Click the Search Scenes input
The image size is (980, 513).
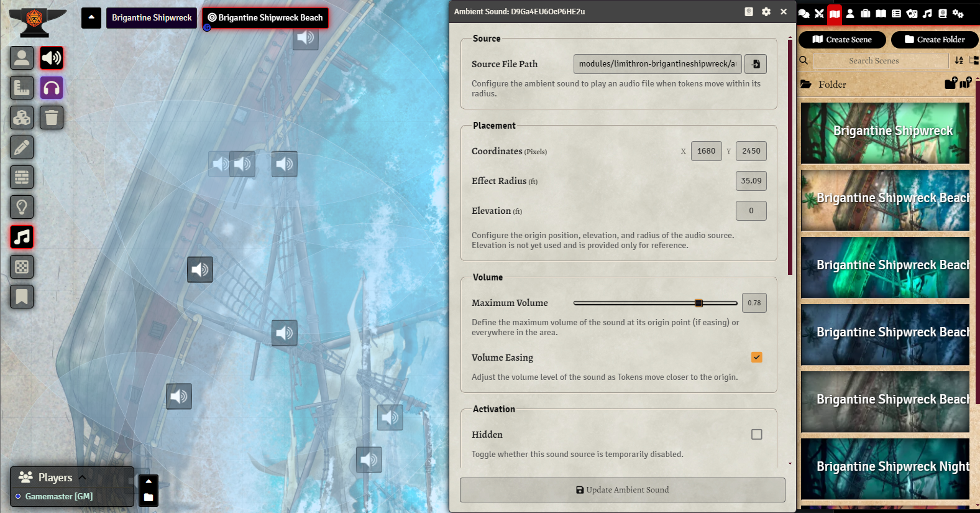881,60
